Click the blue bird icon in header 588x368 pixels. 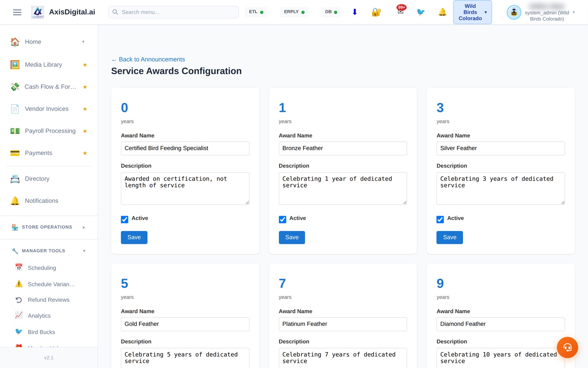421,12
